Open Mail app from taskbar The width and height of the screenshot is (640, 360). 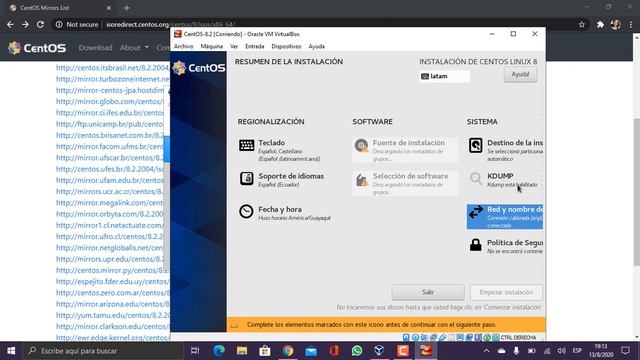(x=311, y=351)
